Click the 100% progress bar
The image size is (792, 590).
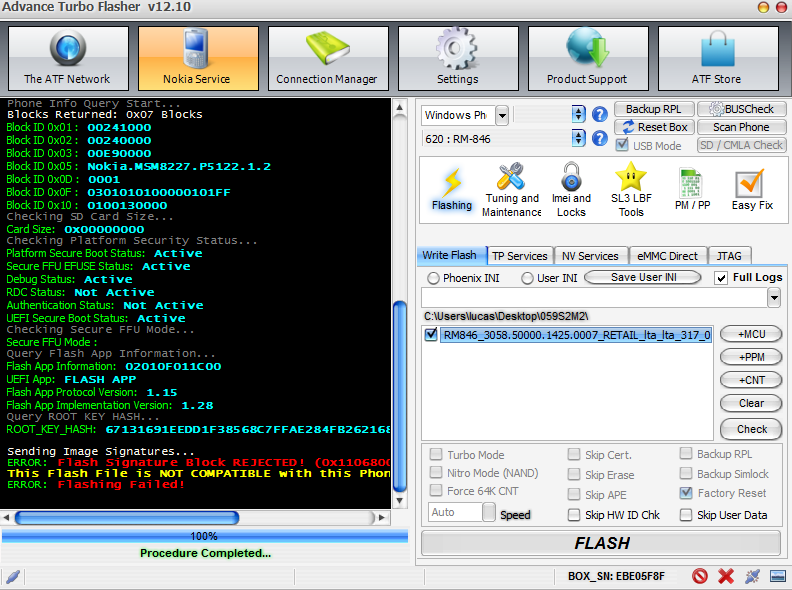tap(205, 536)
